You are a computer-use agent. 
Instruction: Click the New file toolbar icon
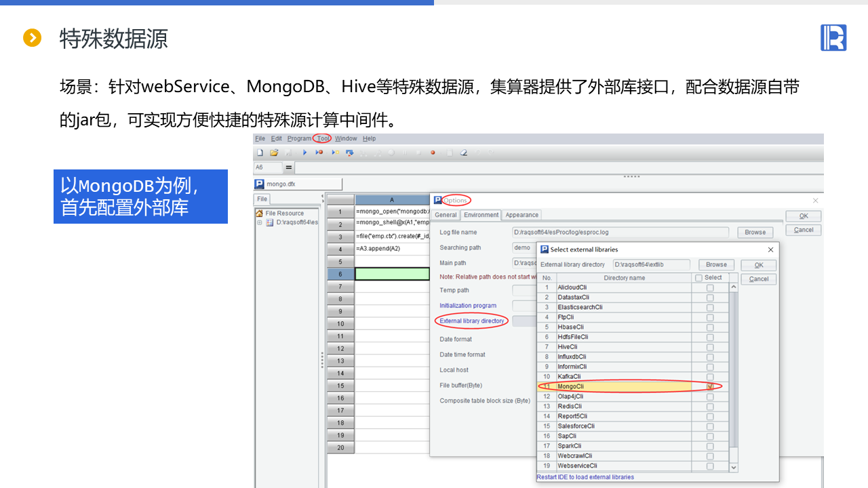click(260, 152)
